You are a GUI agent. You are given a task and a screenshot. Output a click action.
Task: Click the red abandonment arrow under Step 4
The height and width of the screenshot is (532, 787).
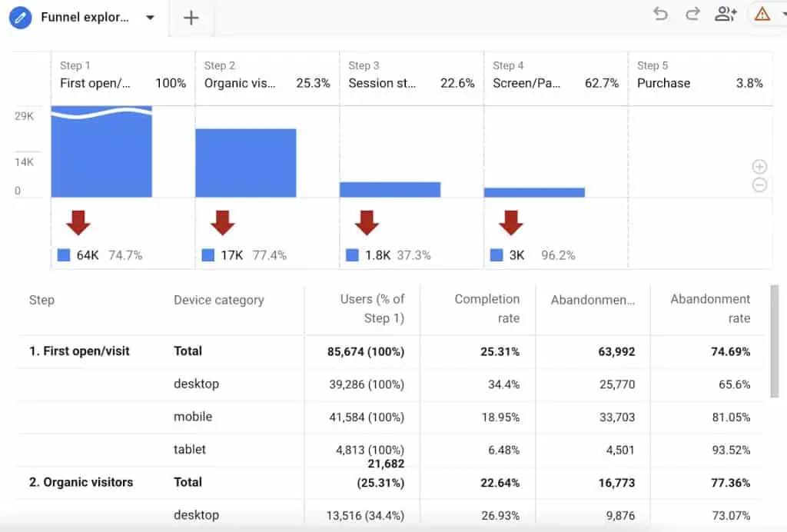[511, 223]
